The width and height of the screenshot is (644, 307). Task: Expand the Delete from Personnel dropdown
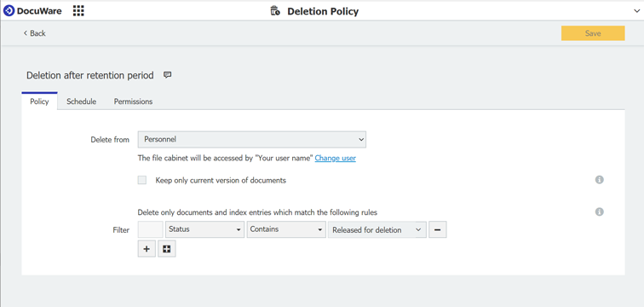(x=252, y=139)
